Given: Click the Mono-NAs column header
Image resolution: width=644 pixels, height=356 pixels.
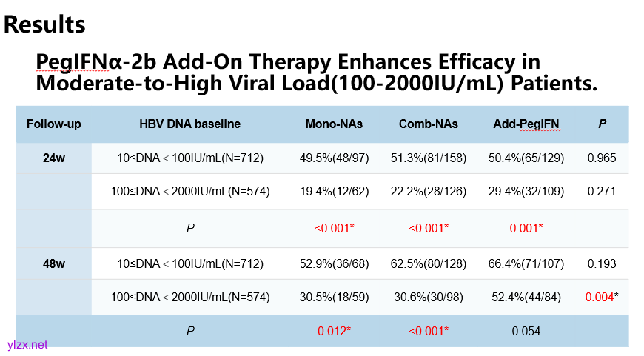Looking at the screenshot, I should [334, 124].
